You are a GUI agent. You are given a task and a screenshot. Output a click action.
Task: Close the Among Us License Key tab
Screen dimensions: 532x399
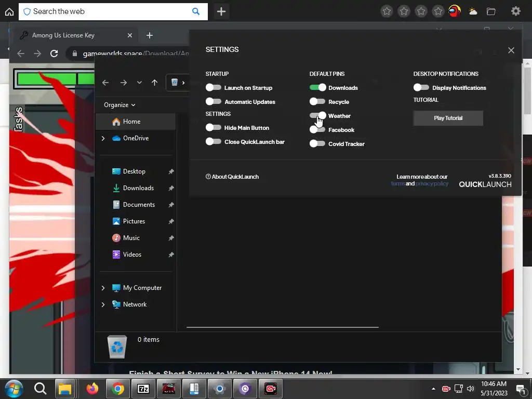[x=129, y=35]
